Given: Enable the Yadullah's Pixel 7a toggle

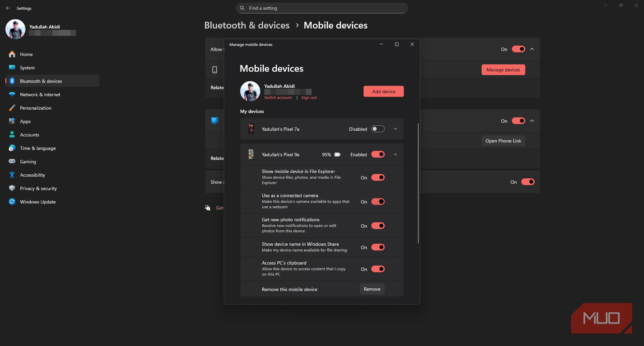Looking at the screenshot, I should (378, 129).
